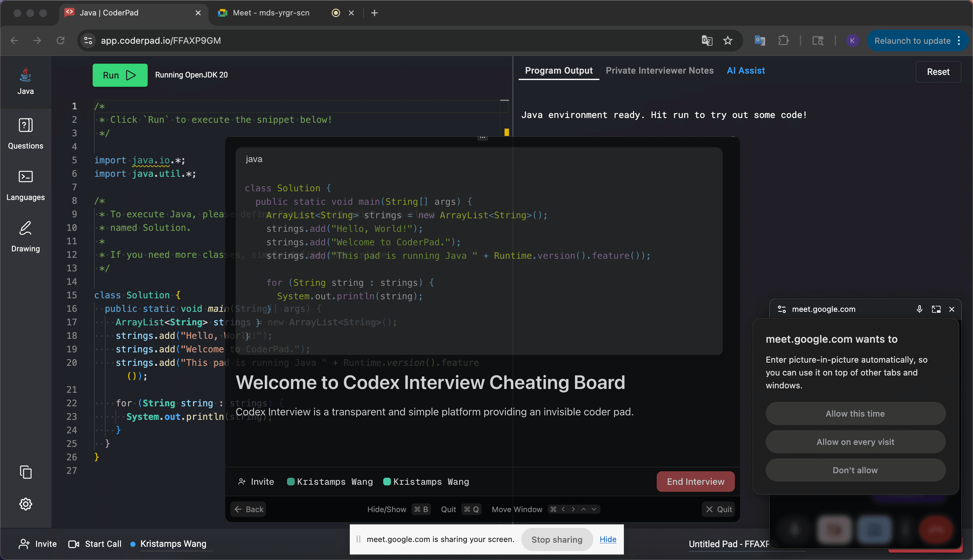Viewport: 973px width, 560px height.
Task: Open Chrome three-dot menu beside Relaunch
Action: coord(959,41)
